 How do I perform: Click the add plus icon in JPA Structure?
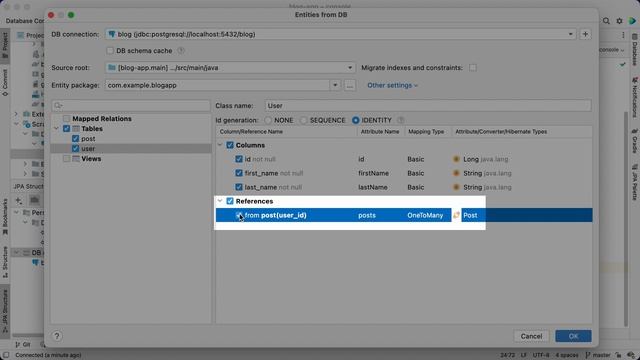pyautogui.click(x=18, y=200)
